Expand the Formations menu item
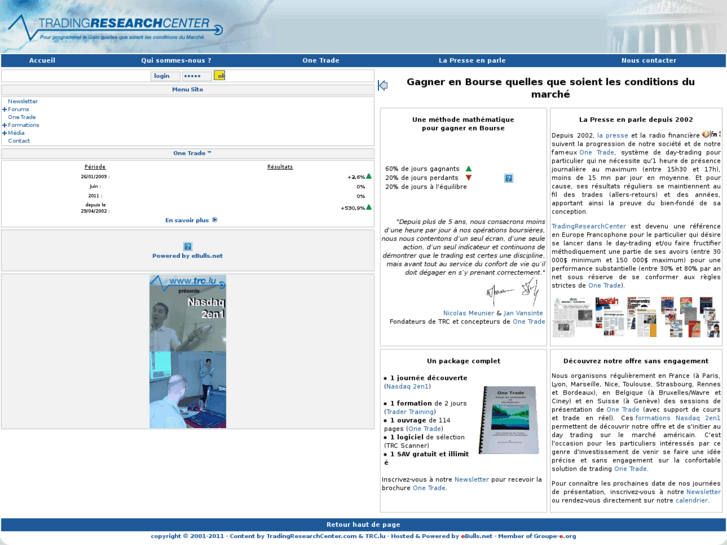Image resolution: width=727 pixels, height=545 pixels. tap(5, 125)
